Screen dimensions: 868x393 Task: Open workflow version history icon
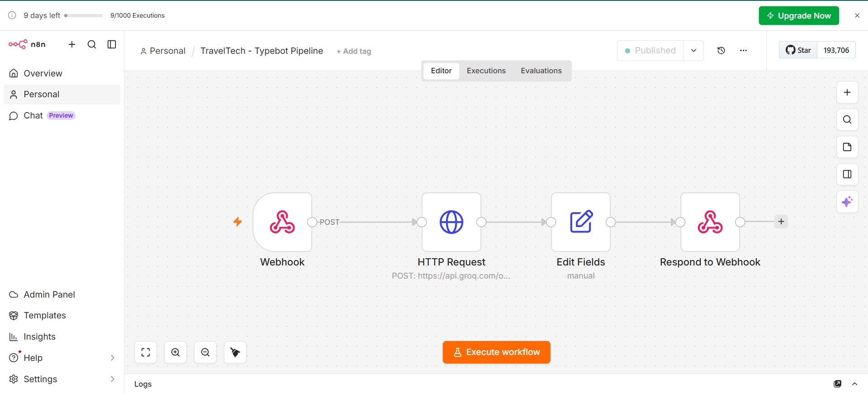[721, 51]
